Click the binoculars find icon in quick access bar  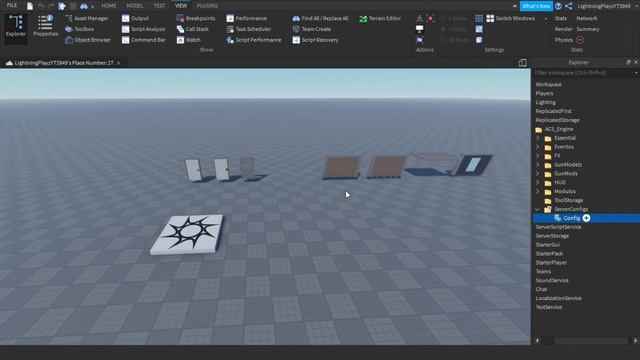tap(84, 6)
